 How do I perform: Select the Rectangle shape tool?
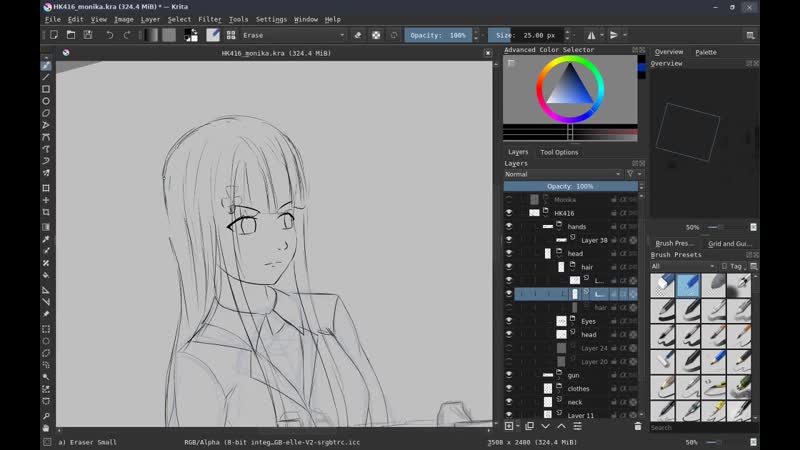point(46,89)
